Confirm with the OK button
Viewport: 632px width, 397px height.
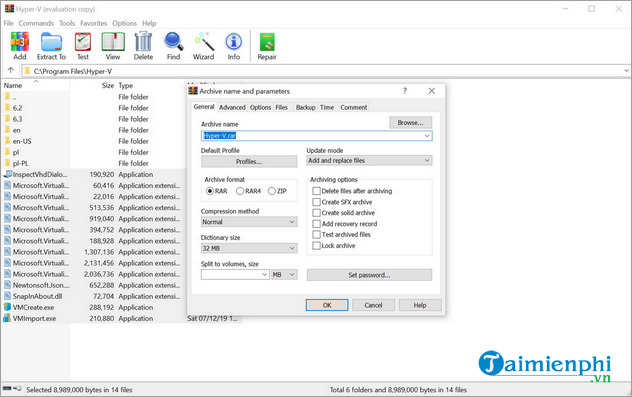coord(327,305)
